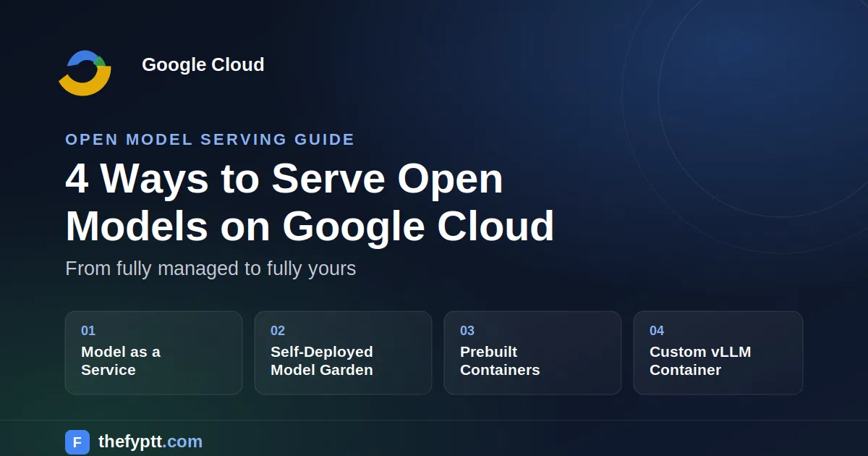868x456 pixels.
Task: Open the "Self-Deployed Model Garden" card
Action: tap(343, 352)
